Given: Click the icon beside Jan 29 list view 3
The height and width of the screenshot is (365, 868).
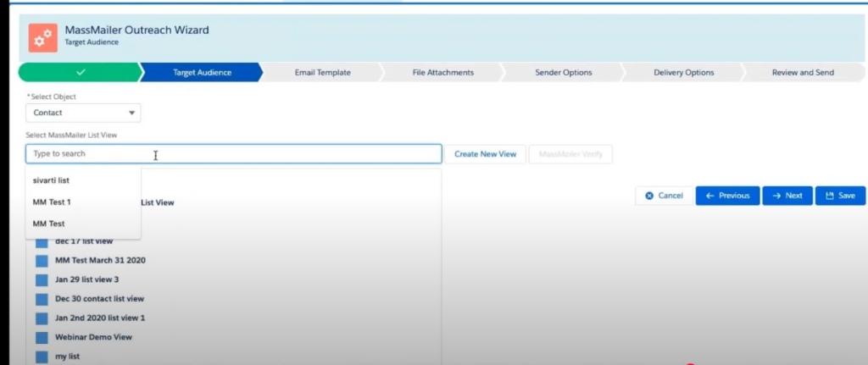Looking at the screenshot, I should (x=42, y=279).
